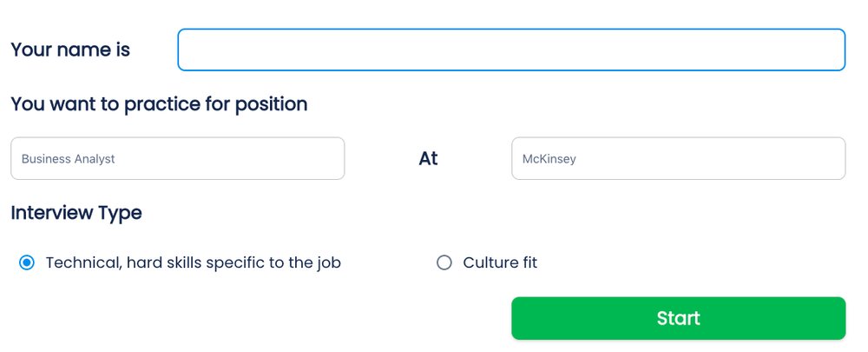
Task: Choose the empty Culture fit radio circle
Action: [x=444, y=262]
